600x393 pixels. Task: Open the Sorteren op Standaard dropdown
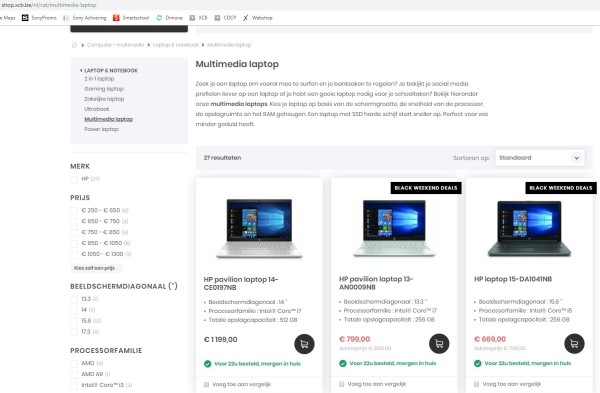(540, 158)
